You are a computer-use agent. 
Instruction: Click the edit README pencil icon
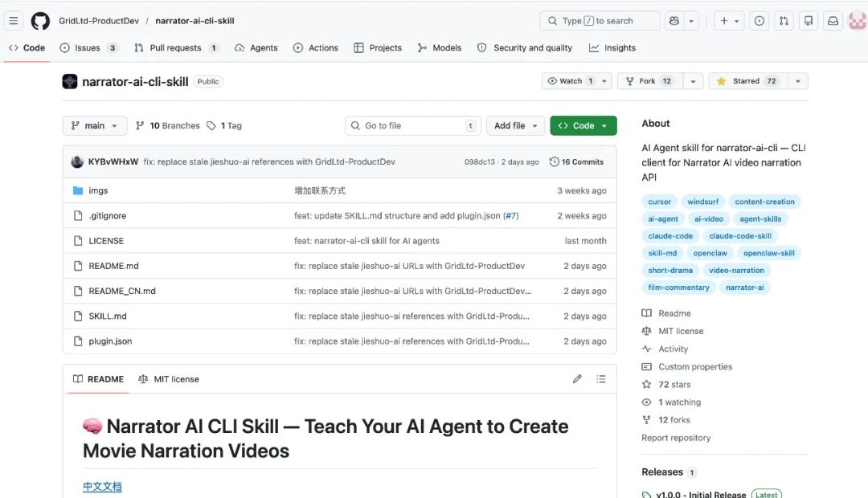pos(577,380)
